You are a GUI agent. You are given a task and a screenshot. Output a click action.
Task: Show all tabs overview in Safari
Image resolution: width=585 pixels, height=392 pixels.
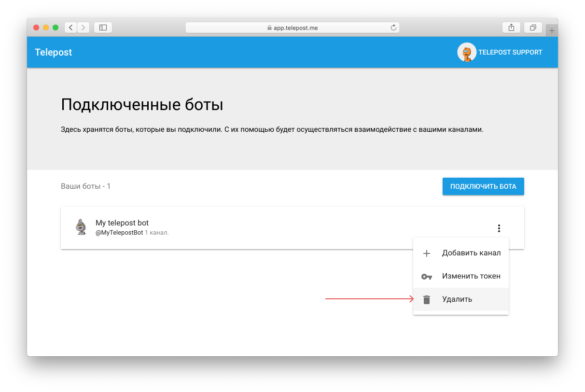(x=533, y=28)
